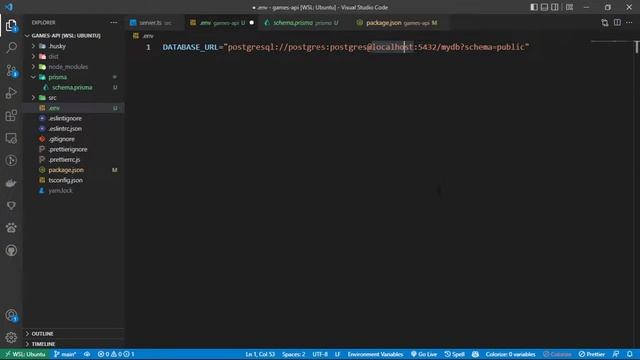Expand the src folder
Screen dimensions: 640x360
[x=73, y=98]
